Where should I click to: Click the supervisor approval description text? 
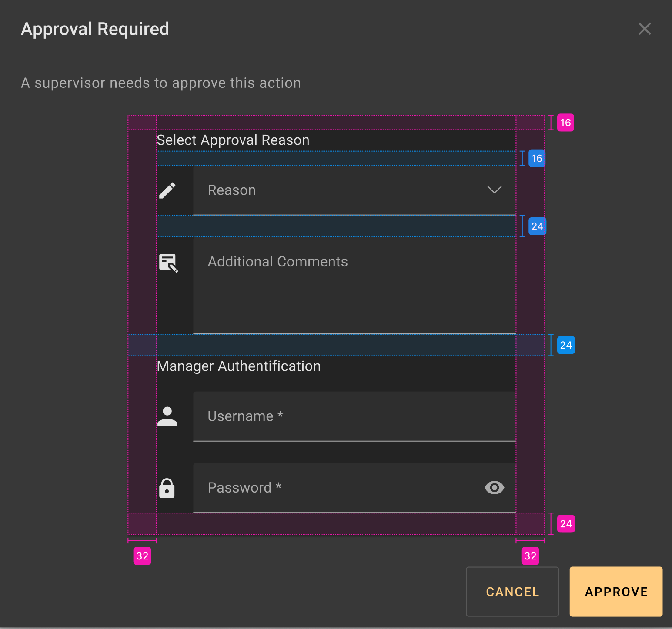(161, 83)
